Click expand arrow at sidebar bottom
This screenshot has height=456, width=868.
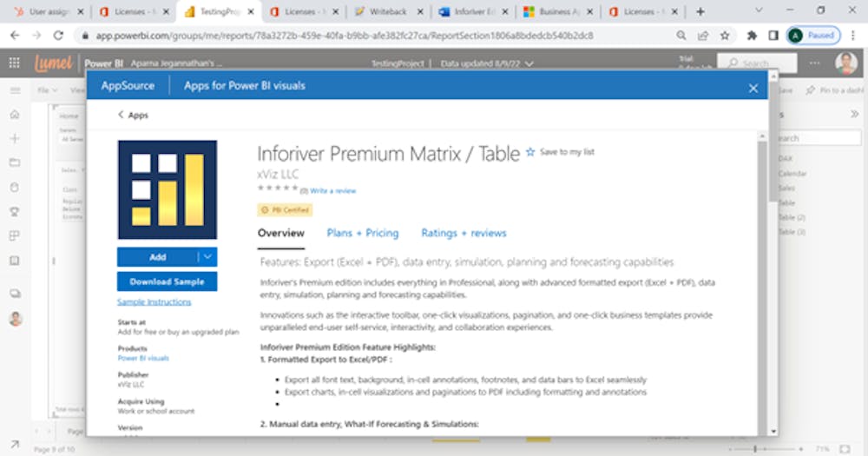coord(15,444)
